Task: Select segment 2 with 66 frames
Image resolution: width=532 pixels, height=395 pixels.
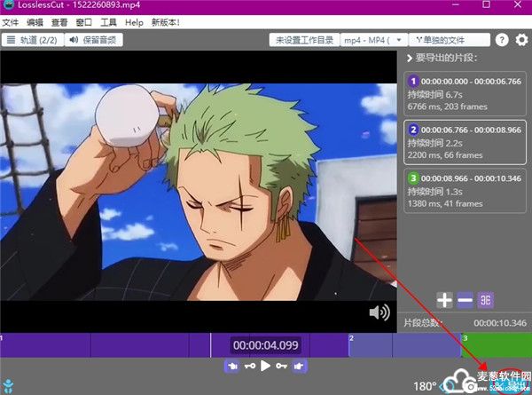Action: pyautogui.click(x=465, y=142)
